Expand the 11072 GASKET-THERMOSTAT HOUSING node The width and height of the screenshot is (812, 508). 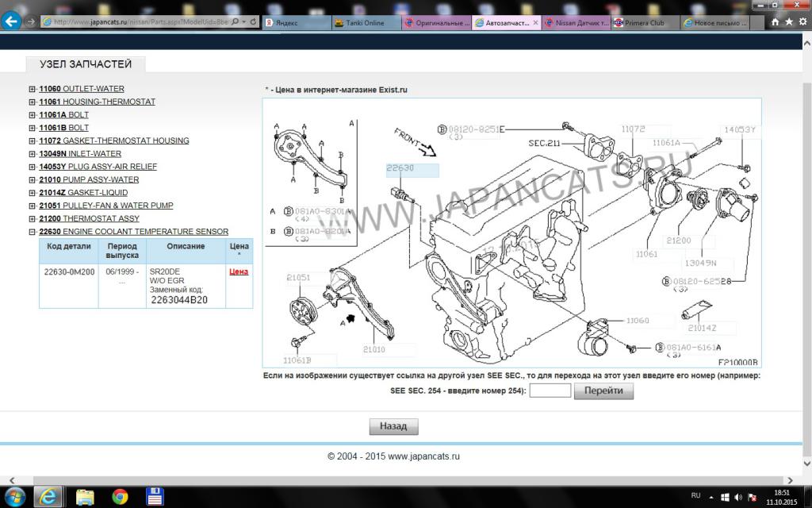(32, 141)
